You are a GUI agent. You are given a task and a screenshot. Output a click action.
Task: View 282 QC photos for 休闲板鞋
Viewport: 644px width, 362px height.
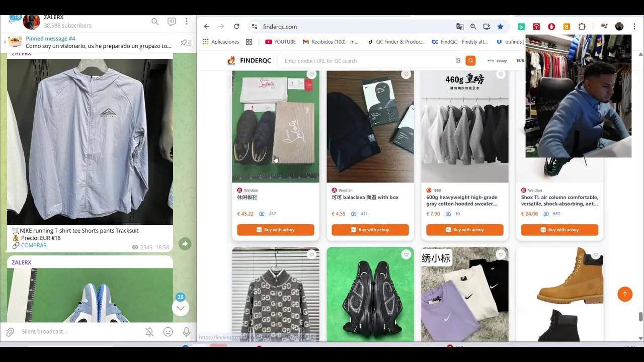[x=268, y=214]
